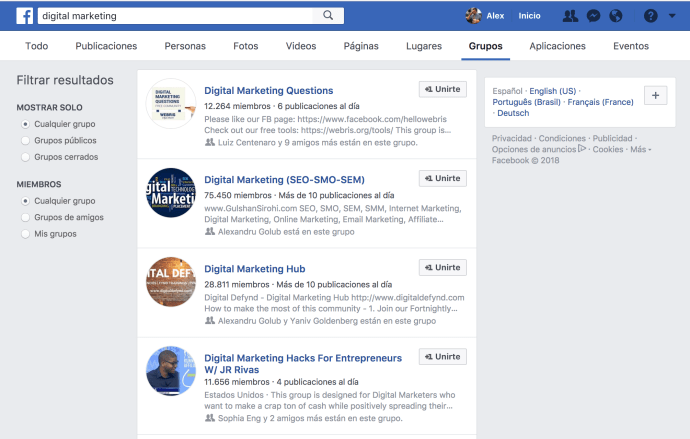Click the JR Rivas group thumbnail
Viewport: 690px width, 439px height.
pyautogui.click(x=171, y=371)
